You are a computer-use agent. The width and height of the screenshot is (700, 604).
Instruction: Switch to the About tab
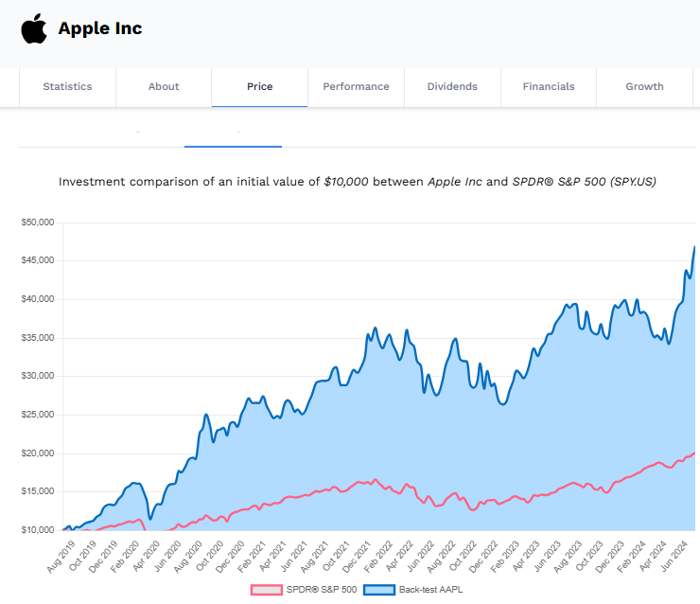(x=164, y=87)
